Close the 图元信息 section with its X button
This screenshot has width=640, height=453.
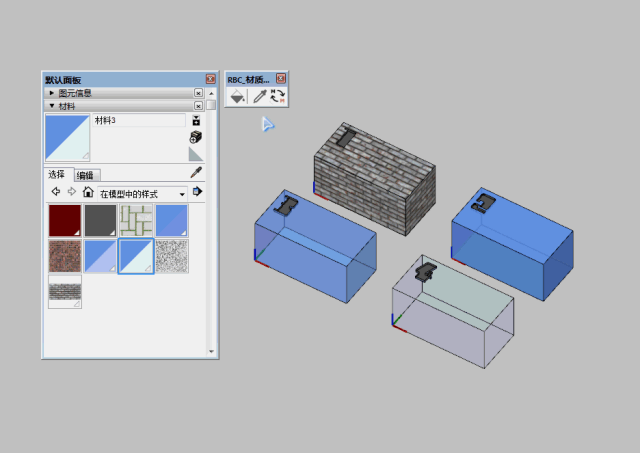pos(198,92)
